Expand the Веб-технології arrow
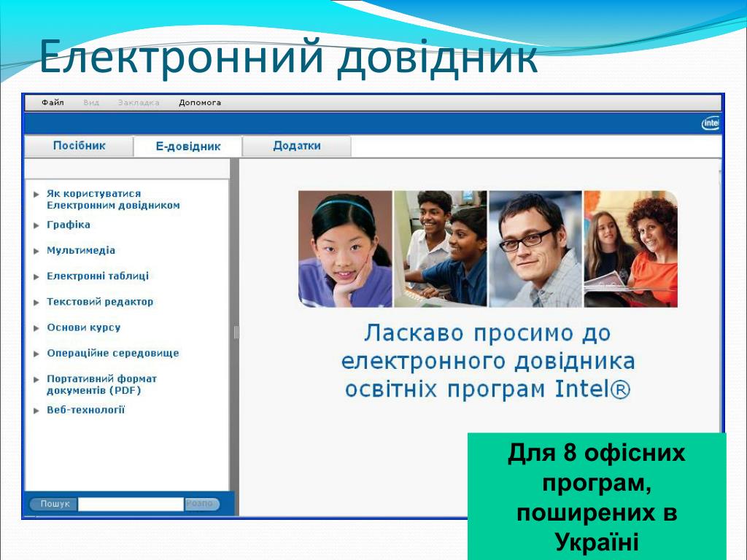This screenshot has width=747, height=560. (x=36, y=411)
